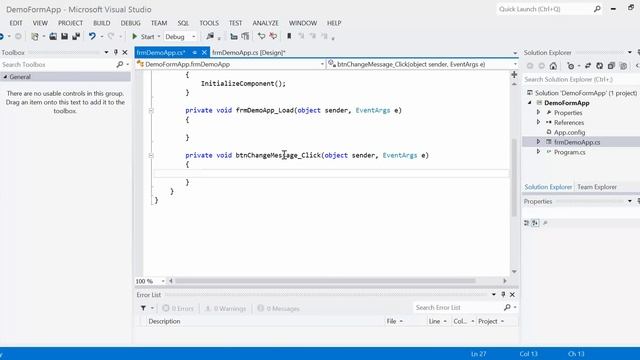The width and height of the screenshot is (640, 360).
Task: Click the Save All toolbar icon
Action: 76,36
